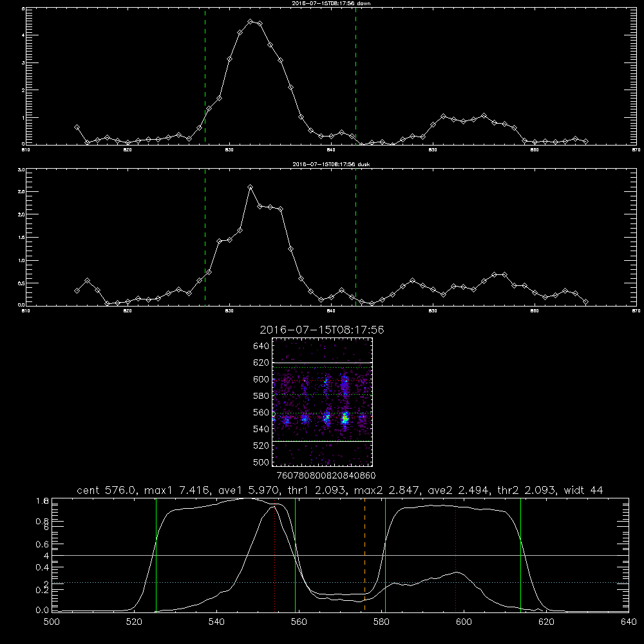
Task: Click the 'cent 576.0' value in stats line
Action: point(106,490)
